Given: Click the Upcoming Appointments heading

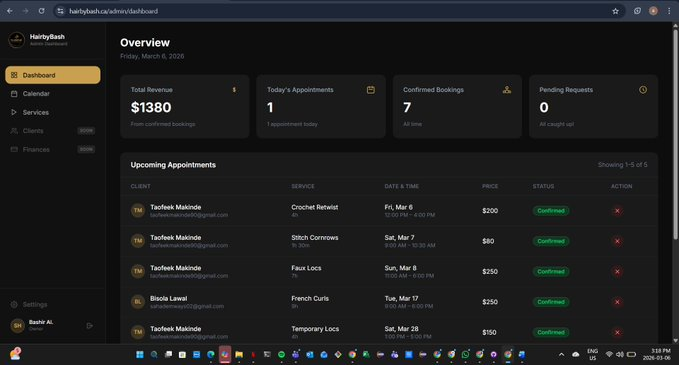Looking at the screenshot, I should (173, 165).
